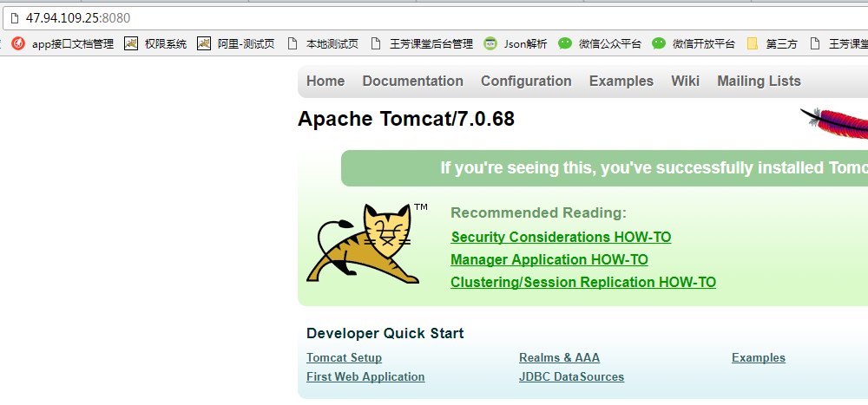Screen dimensions: 868x405
Task: Click the Apache feather logo
Action: [x=833, y=123]
